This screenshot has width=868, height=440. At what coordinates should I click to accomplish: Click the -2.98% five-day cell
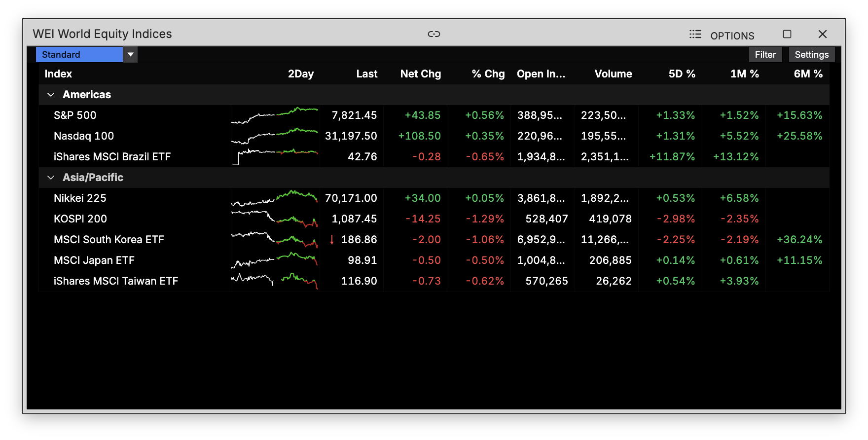tap(676, 219)
